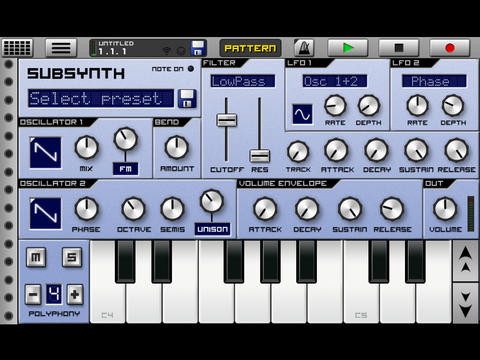Stop playback with the black square button
The width and height of the screenshot is (480, 360).
tap(399, 48)
